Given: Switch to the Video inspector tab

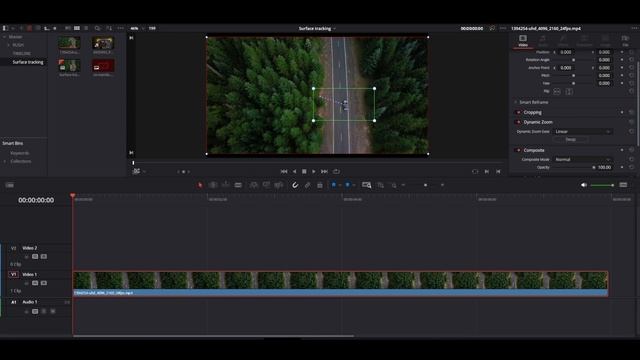Looking at the screenshot, I should (x=523, y=40).
